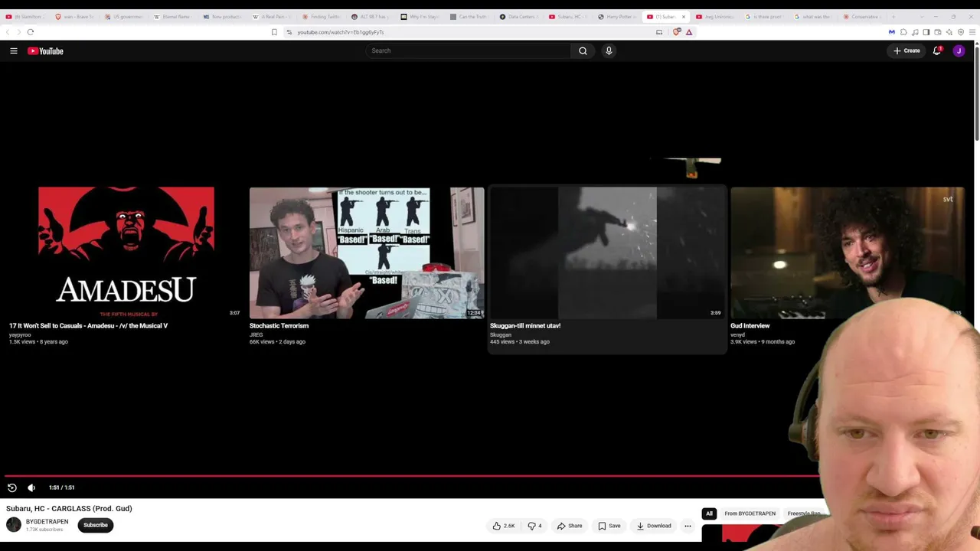Open BYGDETRAPEN channel avatar
The width and height of the screenshot is (980, 551).
pos(14,525)
